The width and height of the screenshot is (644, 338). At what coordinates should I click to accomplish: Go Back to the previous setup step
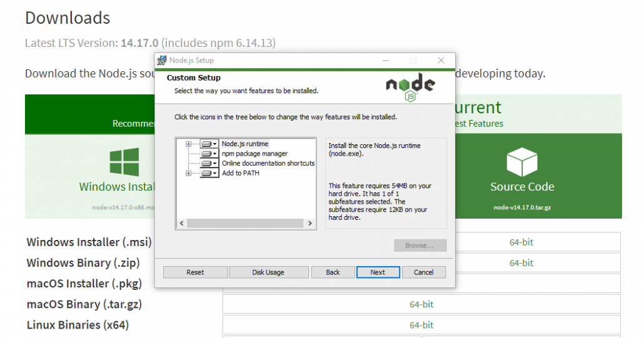(333, 272)
